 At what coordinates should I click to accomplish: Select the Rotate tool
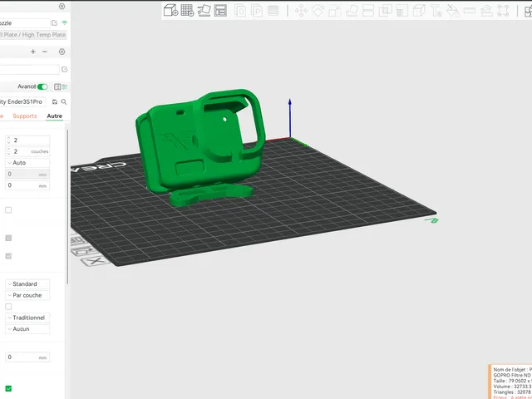318,11
